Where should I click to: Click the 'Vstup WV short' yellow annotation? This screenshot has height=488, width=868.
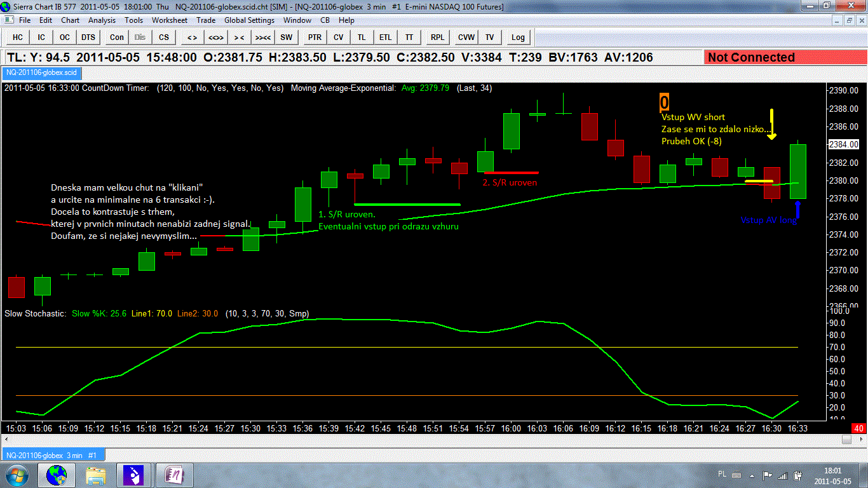(x=693, y=117)
